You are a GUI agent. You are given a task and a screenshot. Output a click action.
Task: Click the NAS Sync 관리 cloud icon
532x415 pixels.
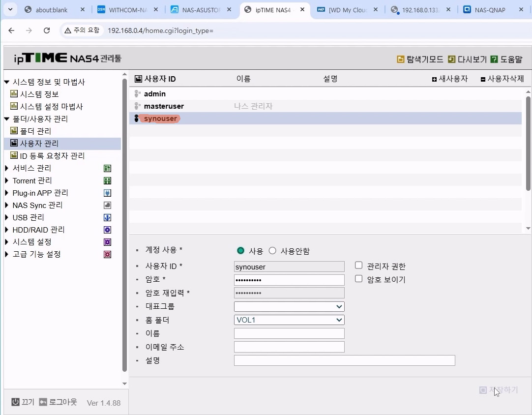click(x=107, y=206)
